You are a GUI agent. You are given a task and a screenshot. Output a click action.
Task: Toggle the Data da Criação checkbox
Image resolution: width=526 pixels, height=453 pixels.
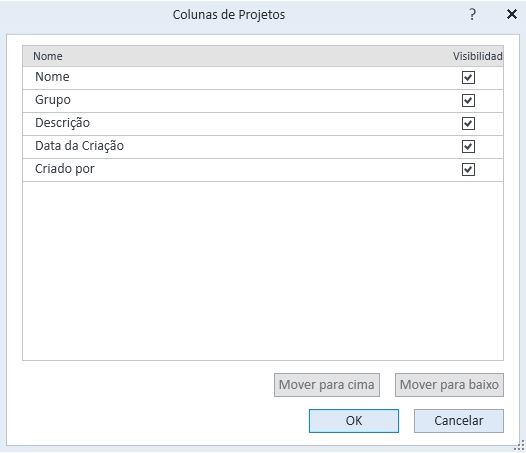click(468, 146)
